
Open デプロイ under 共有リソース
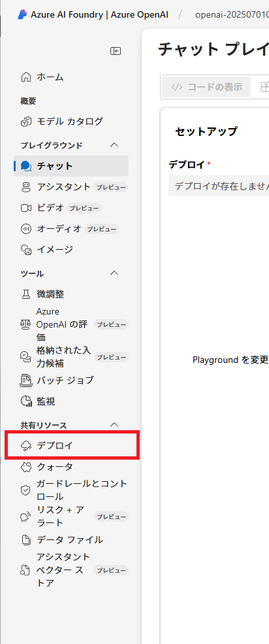[71, 446]
